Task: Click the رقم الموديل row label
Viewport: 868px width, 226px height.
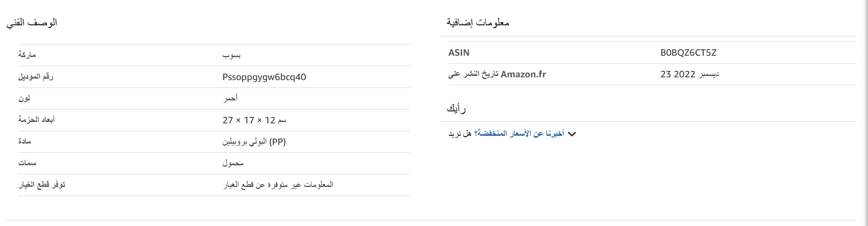Action: tap(36, 76)
